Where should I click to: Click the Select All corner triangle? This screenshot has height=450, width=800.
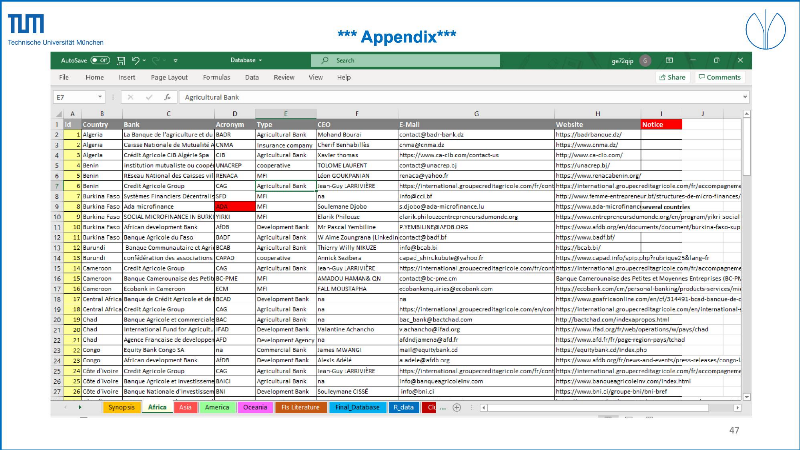59,114
